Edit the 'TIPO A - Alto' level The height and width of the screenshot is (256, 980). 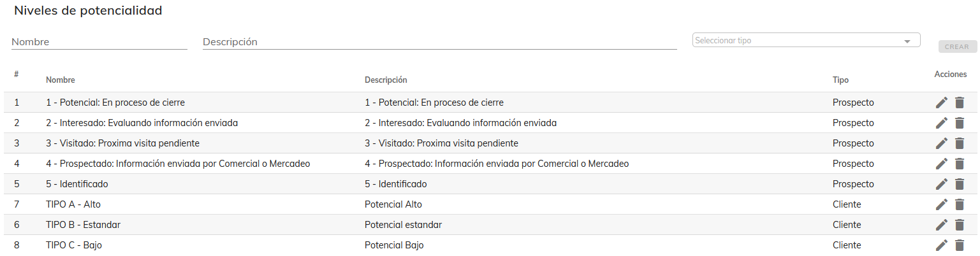942,204
